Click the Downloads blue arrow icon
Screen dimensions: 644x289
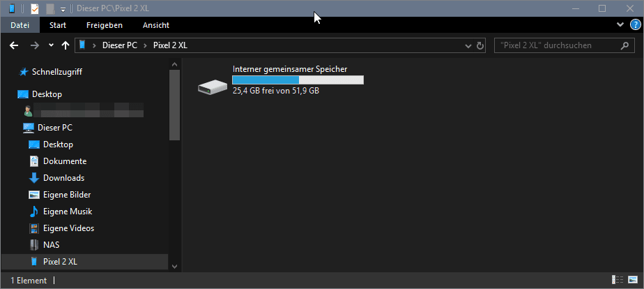[x=33, y=178]
